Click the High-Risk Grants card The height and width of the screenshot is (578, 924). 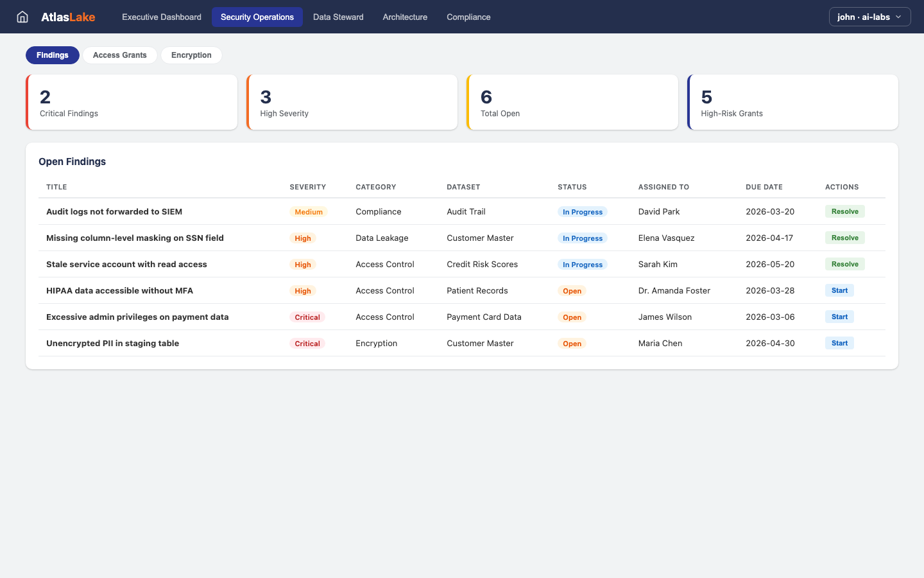[x=792, y=101]
